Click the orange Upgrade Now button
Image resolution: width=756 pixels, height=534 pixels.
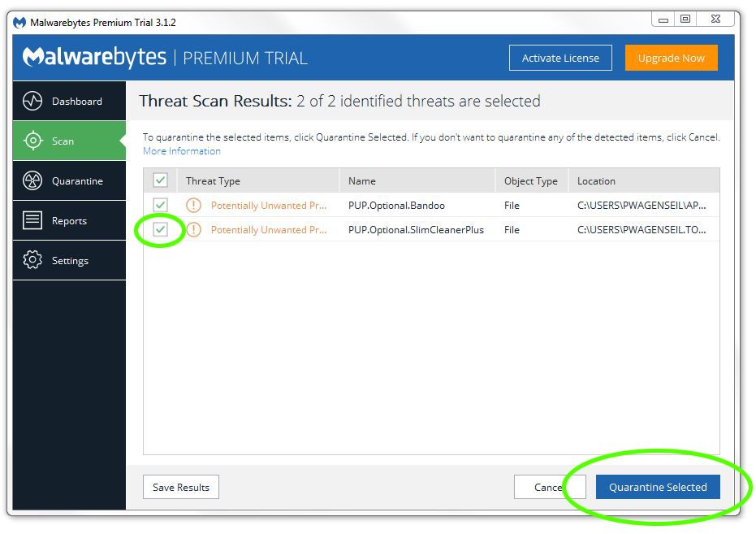[672, 57]
